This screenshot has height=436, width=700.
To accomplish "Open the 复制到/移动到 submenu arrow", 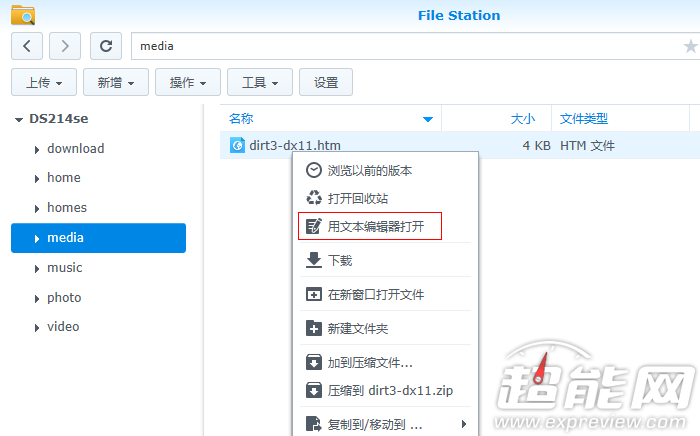I will [464, 424].
